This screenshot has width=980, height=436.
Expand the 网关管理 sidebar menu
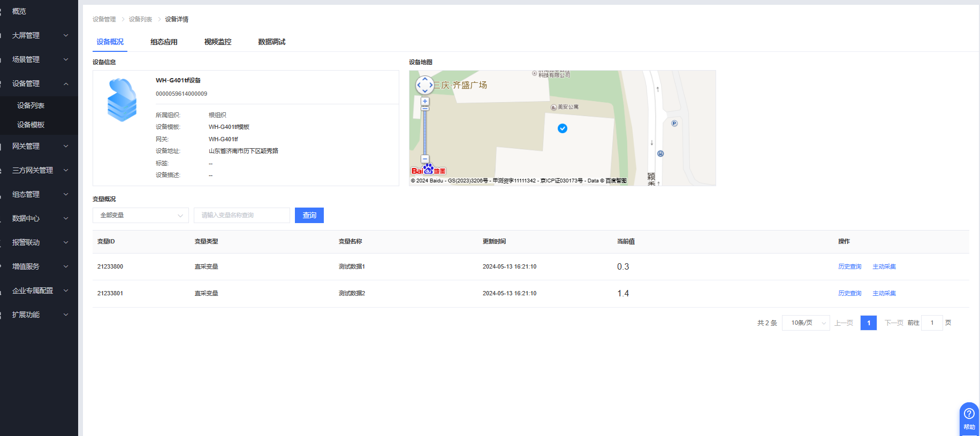39,146
